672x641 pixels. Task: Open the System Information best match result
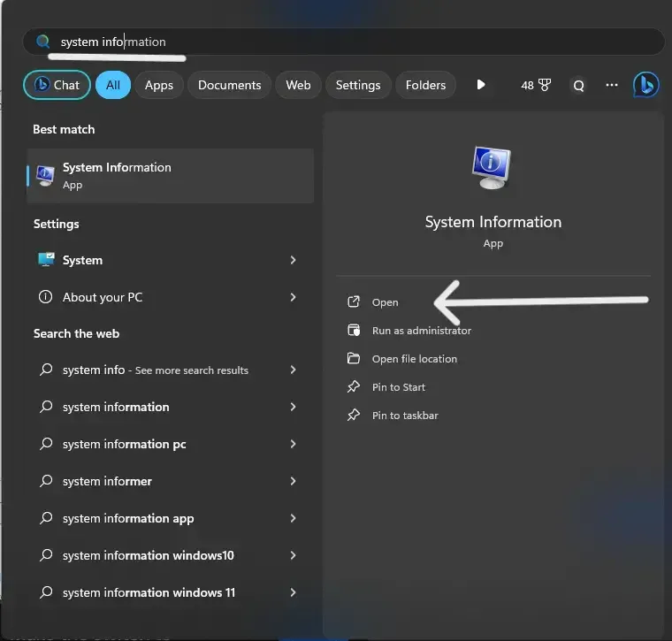[170, 176]
